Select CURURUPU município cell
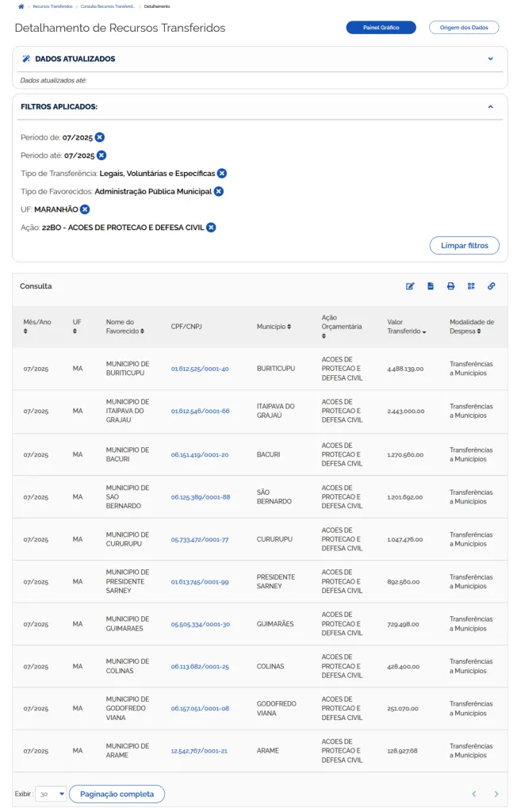Screen dimensions: 517x812 [274, 539]
